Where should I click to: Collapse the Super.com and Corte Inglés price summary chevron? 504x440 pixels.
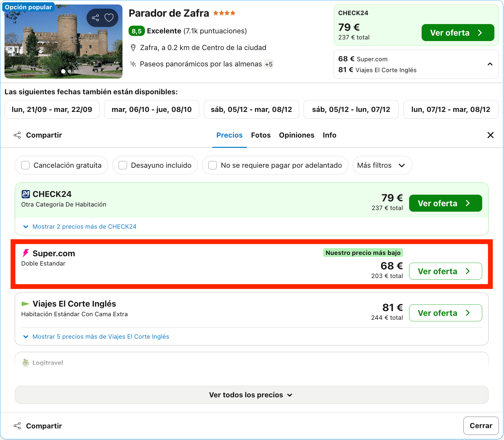pos(490,64)
